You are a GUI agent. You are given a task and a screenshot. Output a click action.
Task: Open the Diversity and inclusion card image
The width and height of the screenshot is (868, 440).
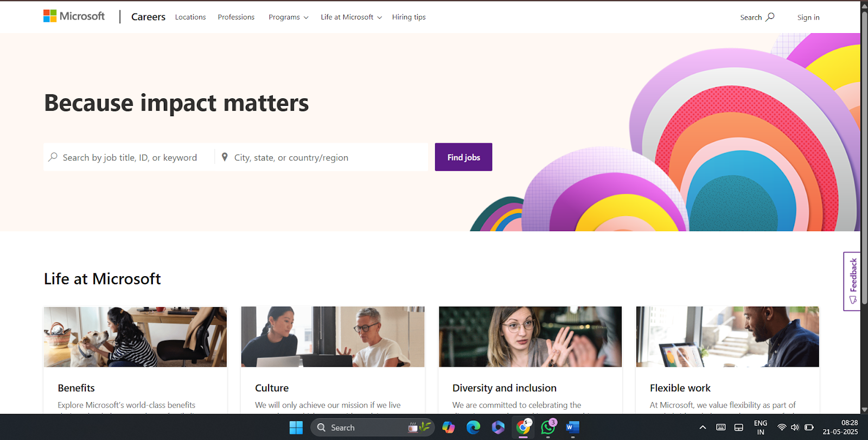pos(530,337)
